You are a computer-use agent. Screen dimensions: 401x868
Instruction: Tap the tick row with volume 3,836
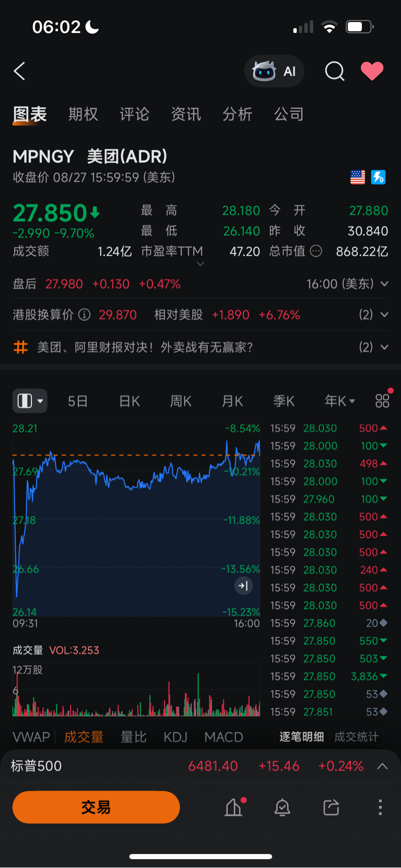329,676
